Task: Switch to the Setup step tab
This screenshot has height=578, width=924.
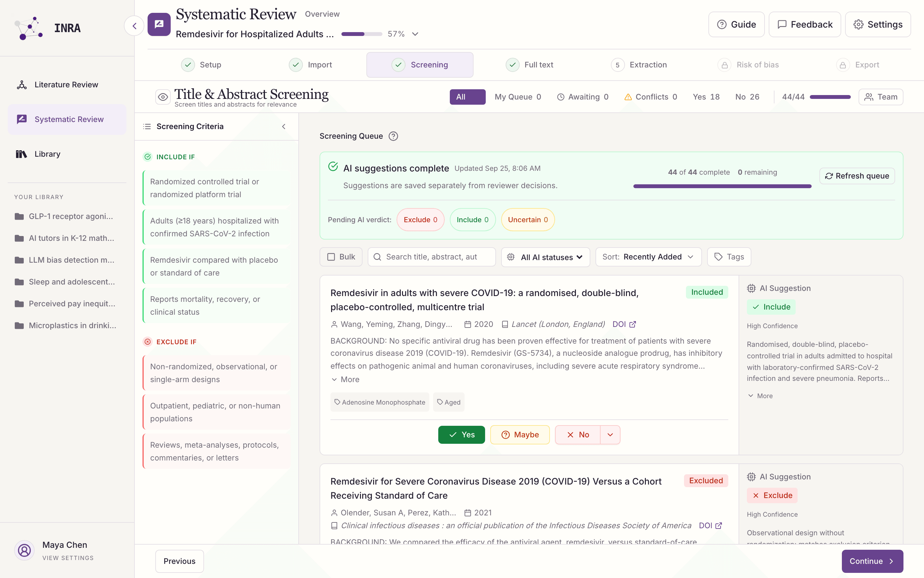Action: [201, 65]
